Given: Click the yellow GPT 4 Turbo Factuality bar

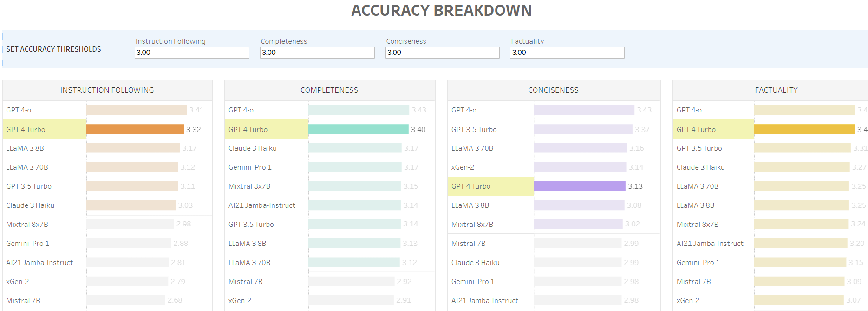Looking at the screenshot, I should [805, 129].
